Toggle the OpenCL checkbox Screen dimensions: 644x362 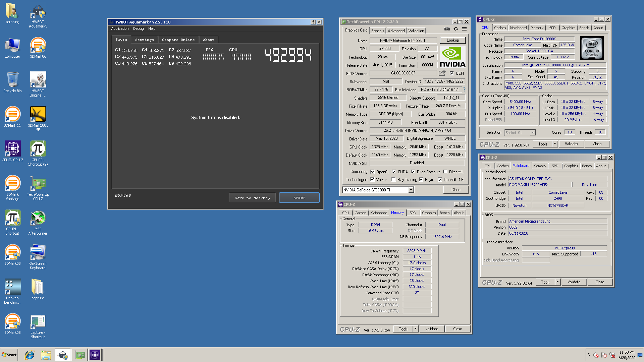372,172
